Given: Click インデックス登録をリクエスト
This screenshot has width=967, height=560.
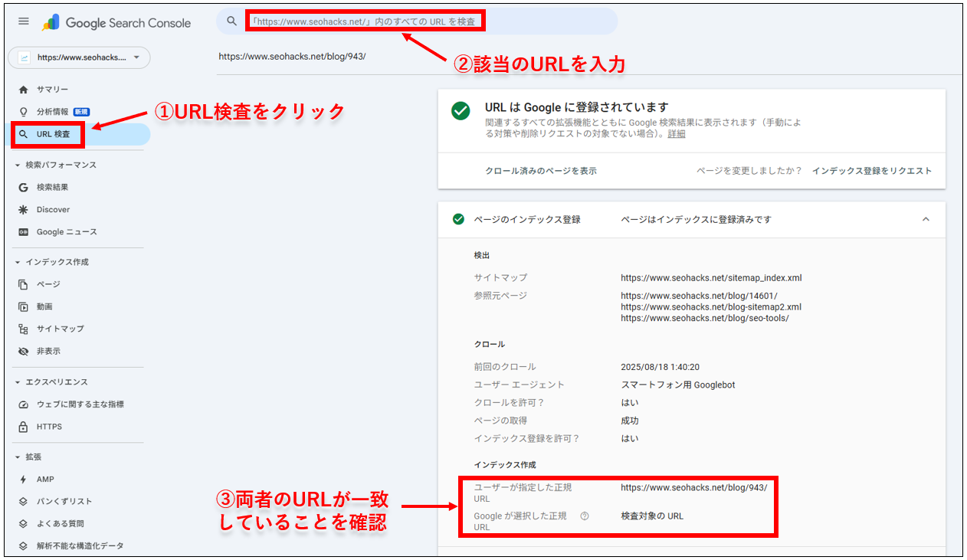Looking at the screenshot, I should coord(872,171).
